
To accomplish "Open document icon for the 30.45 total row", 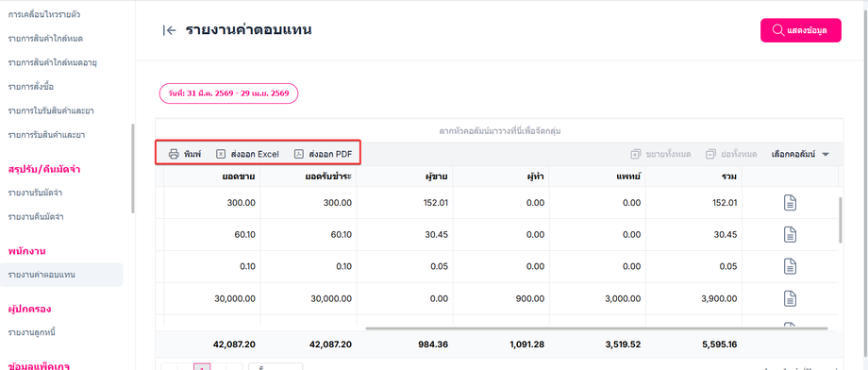I will [791, 235].
